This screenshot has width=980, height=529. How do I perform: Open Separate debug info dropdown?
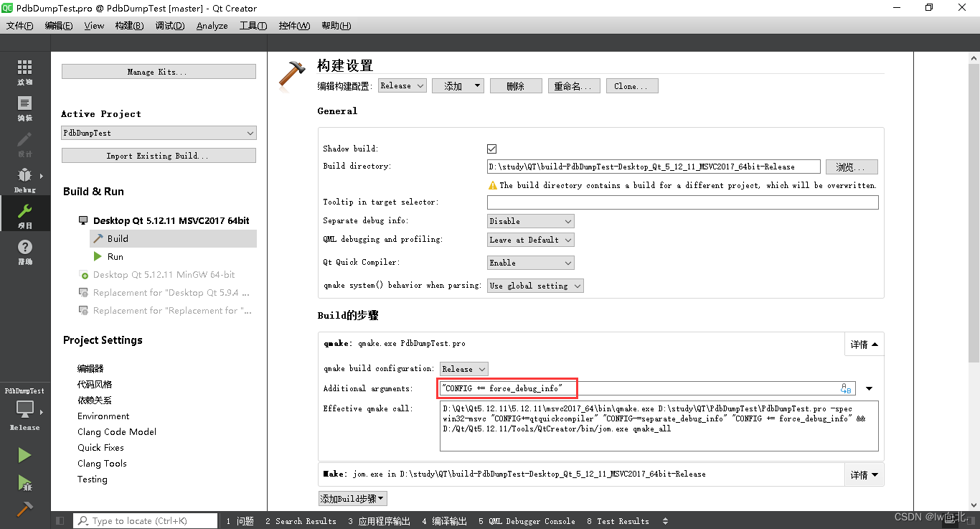point(531,221)
